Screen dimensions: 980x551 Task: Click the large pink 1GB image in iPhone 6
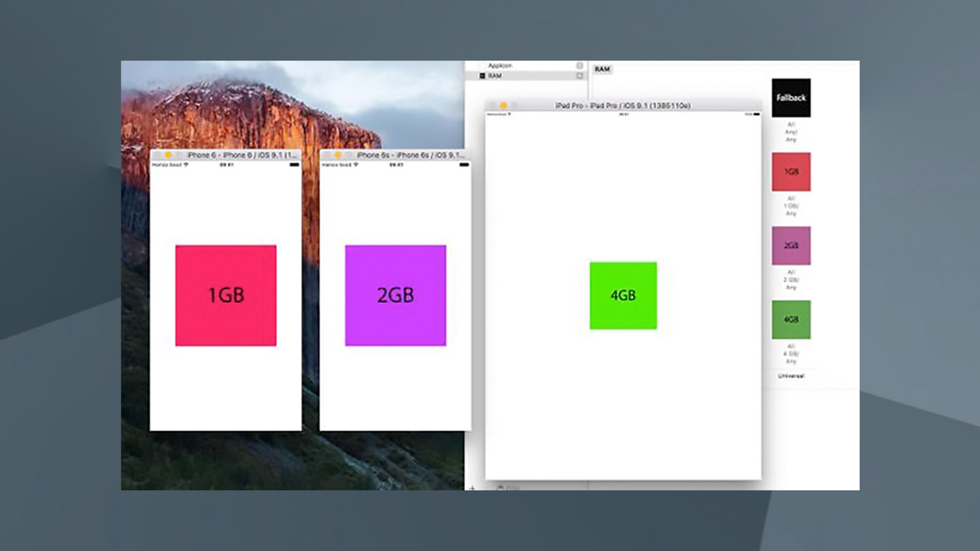click(226, 295)
